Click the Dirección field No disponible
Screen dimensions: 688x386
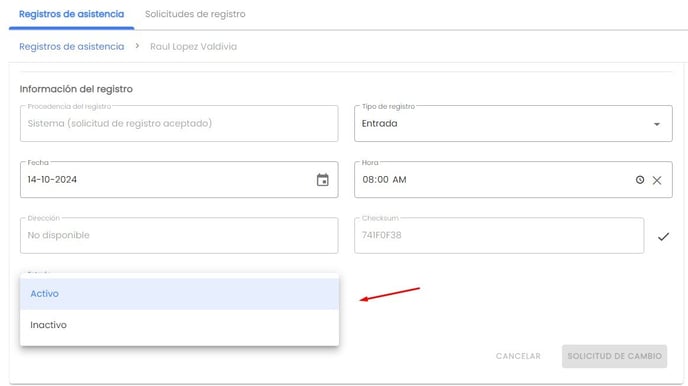point(179,235)
